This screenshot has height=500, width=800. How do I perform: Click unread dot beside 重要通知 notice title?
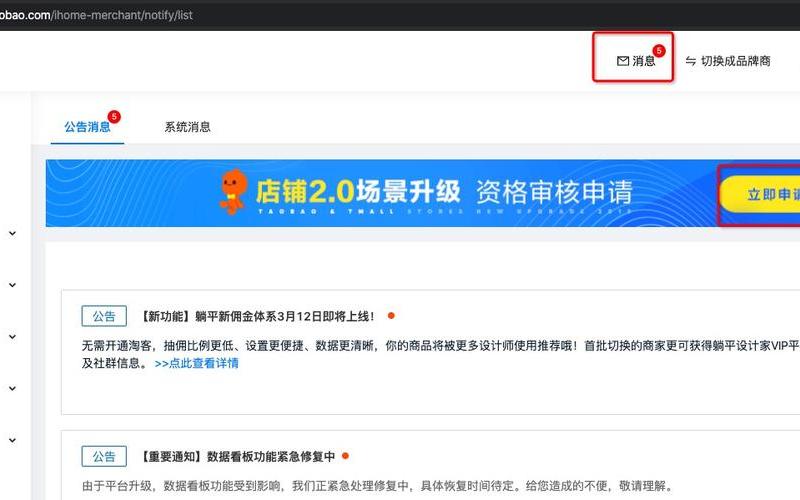tap(345, 456)
